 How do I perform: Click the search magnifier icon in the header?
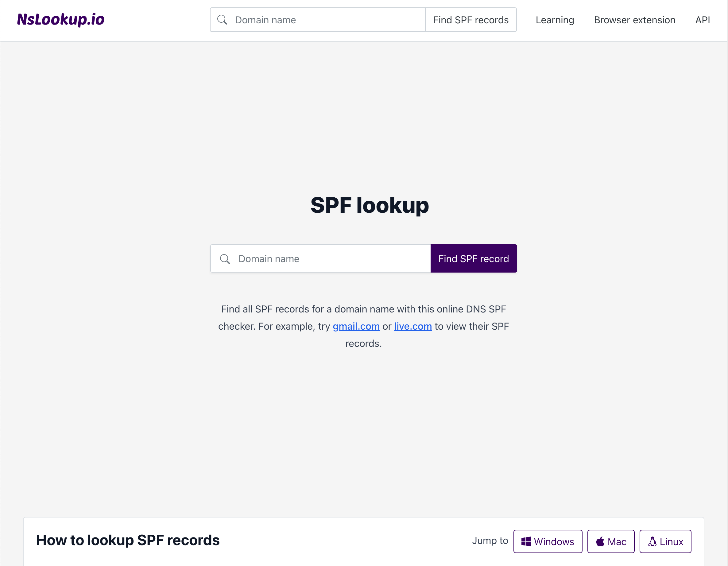tap(222, 20)
